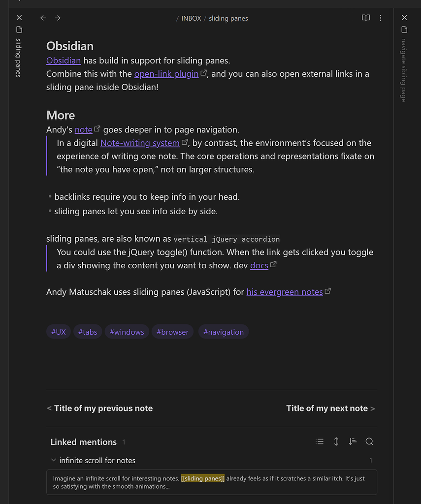Select the sliding panes collapsed tab
421x504 pixels.
point(18,57)
